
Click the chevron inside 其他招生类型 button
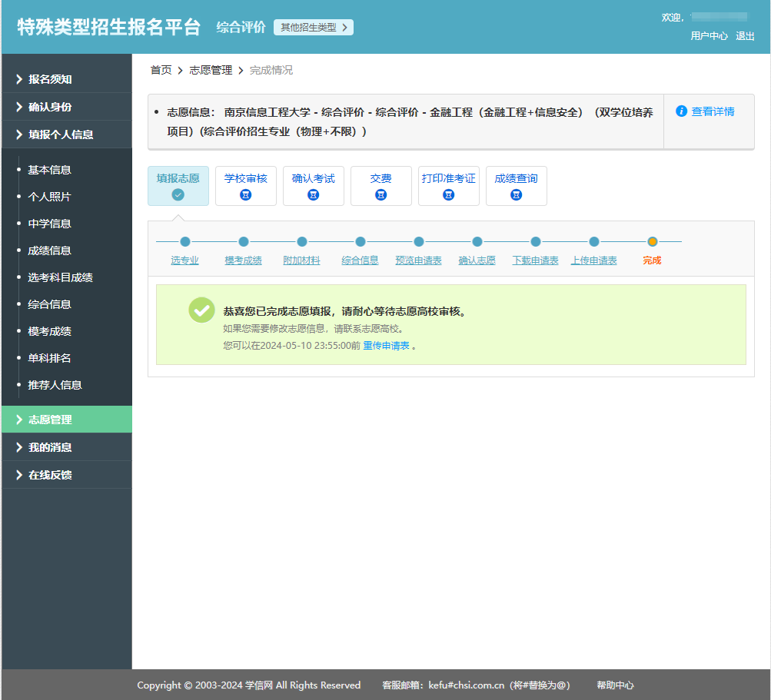(x=344, y=28)
